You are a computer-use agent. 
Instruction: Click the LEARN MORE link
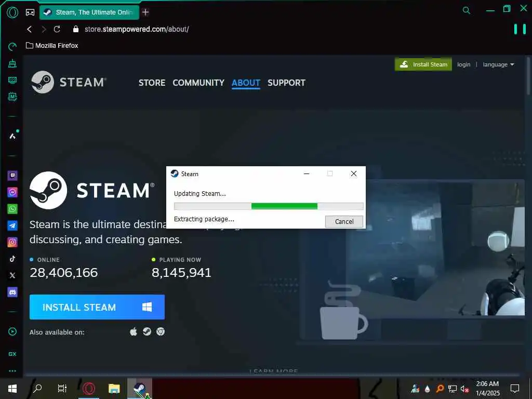[274, 371]
